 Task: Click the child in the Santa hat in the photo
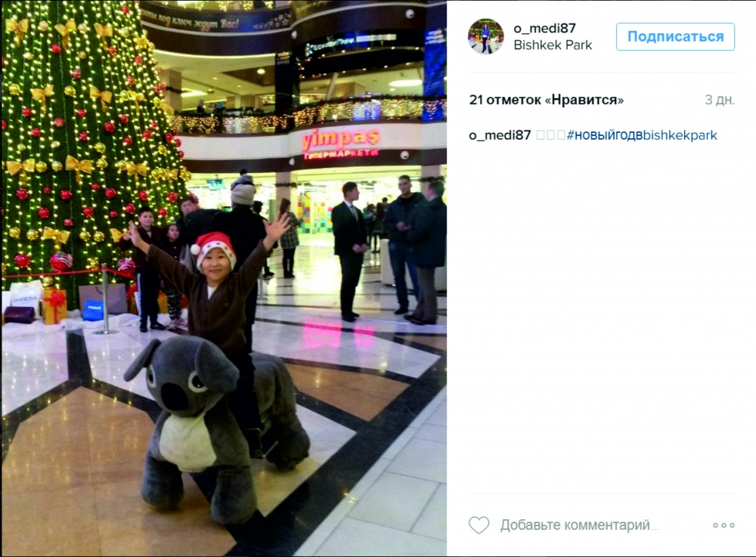coord(215,284)
